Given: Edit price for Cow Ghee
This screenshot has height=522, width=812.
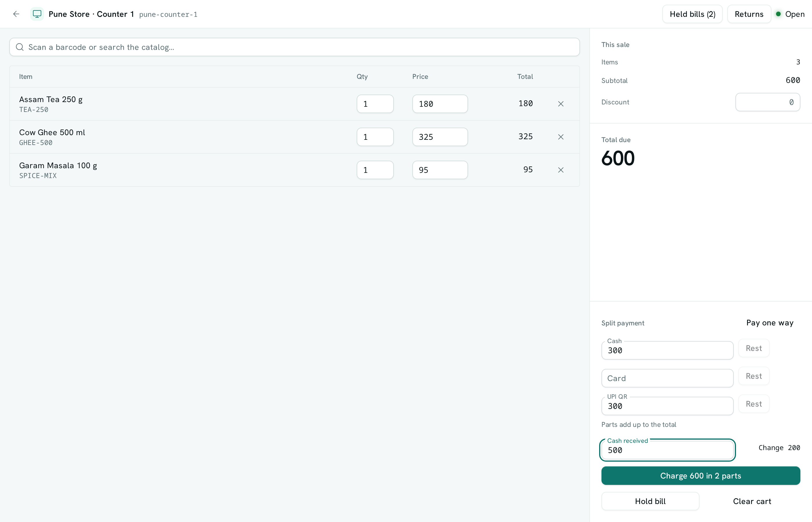Looking at the screenshot, I should click(440, 137).
